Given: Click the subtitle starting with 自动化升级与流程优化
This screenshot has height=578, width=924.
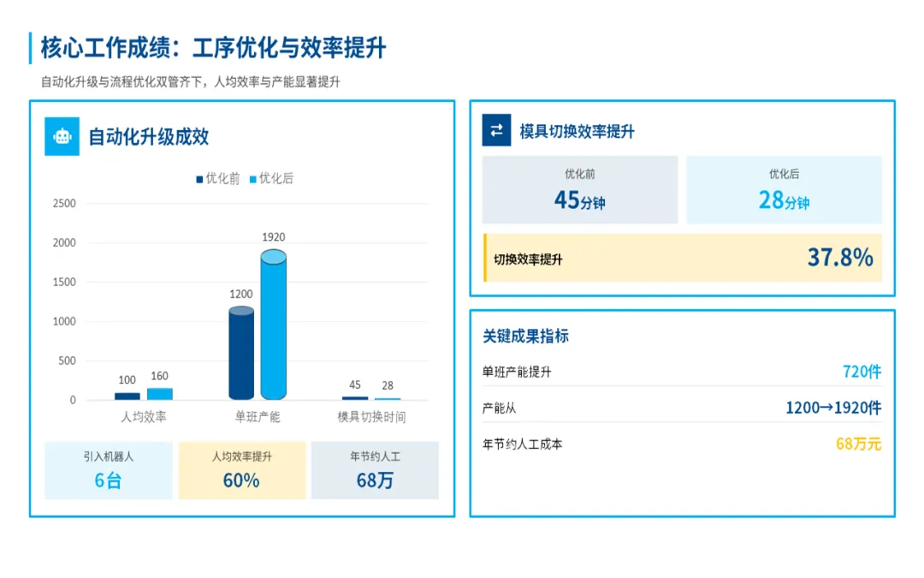Looking at the screenshot, I should (x=190, y=82).
